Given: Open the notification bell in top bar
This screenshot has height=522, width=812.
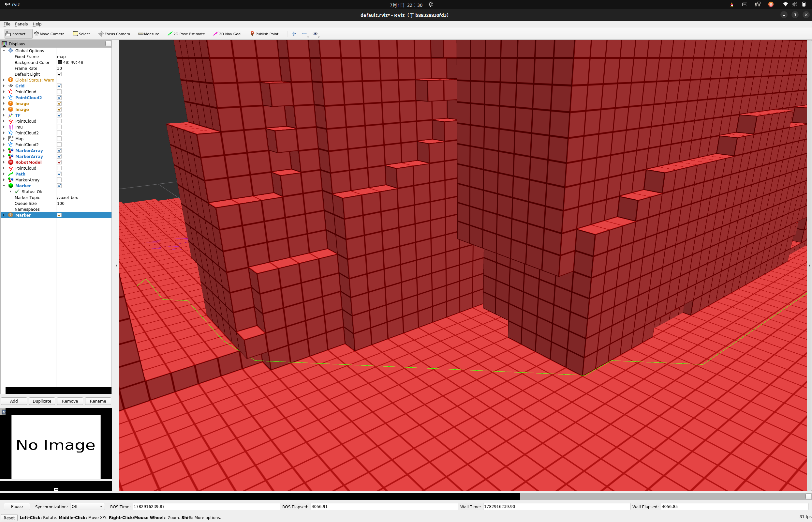Looking at the screenshot, I should point(431,5).
